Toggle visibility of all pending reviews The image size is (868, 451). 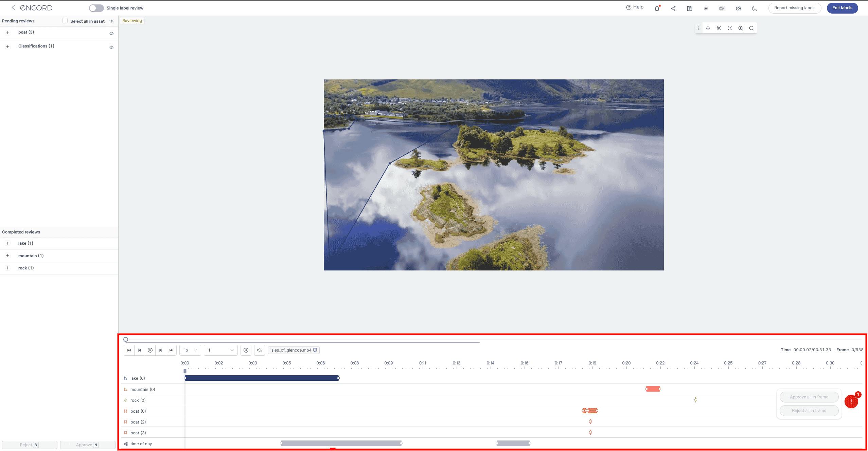[x=111, y=21]
